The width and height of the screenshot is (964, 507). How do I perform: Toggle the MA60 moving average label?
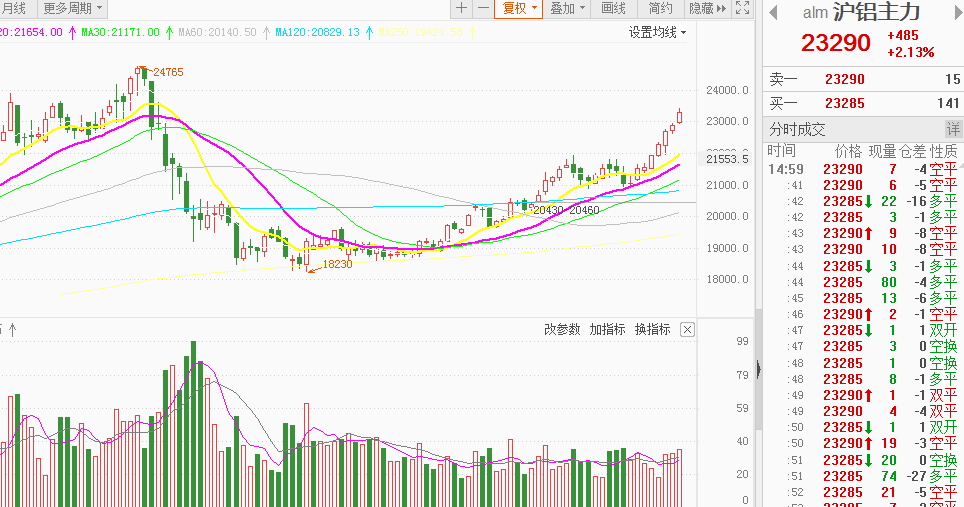point(217,32)
